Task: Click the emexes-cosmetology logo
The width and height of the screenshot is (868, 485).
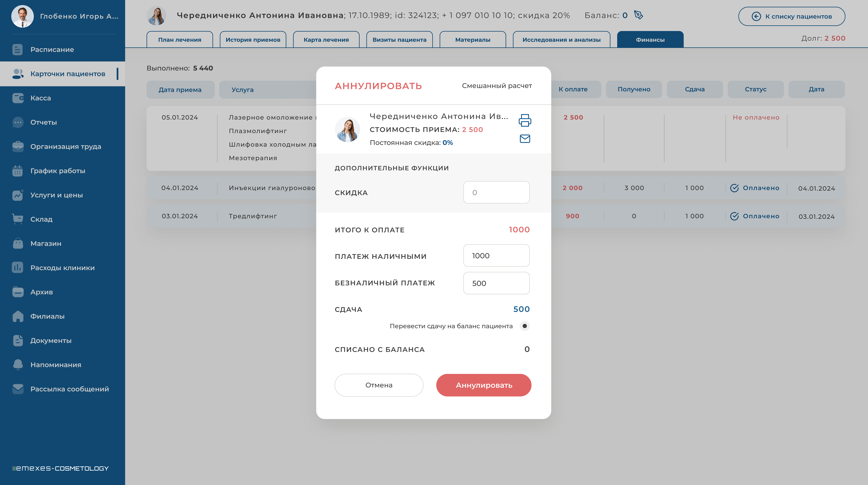Action: (x=60, y=469)
